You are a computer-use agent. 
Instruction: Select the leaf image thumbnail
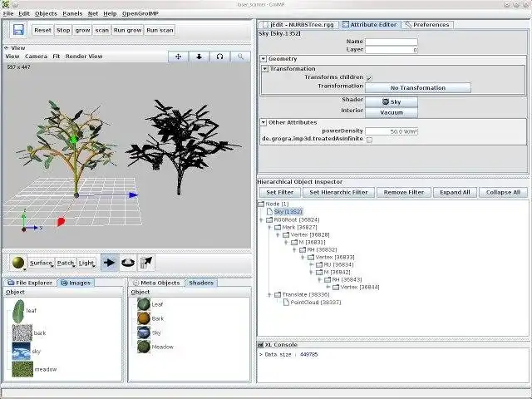coord(18,311)
